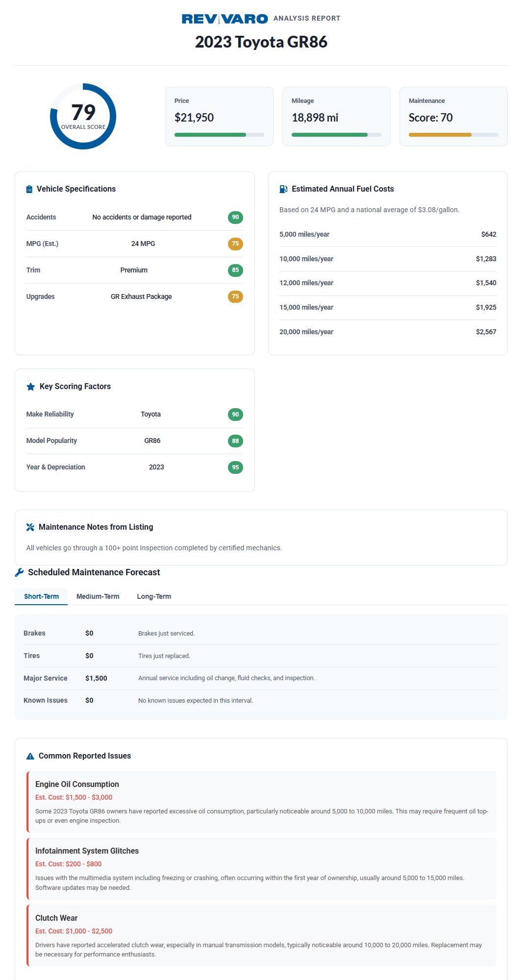
Task: Click the 100+ point inspection note
Action: (154, 548)
